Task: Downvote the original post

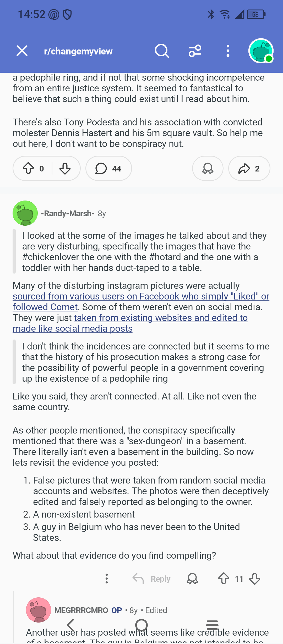Action: [x=65, y=169]
